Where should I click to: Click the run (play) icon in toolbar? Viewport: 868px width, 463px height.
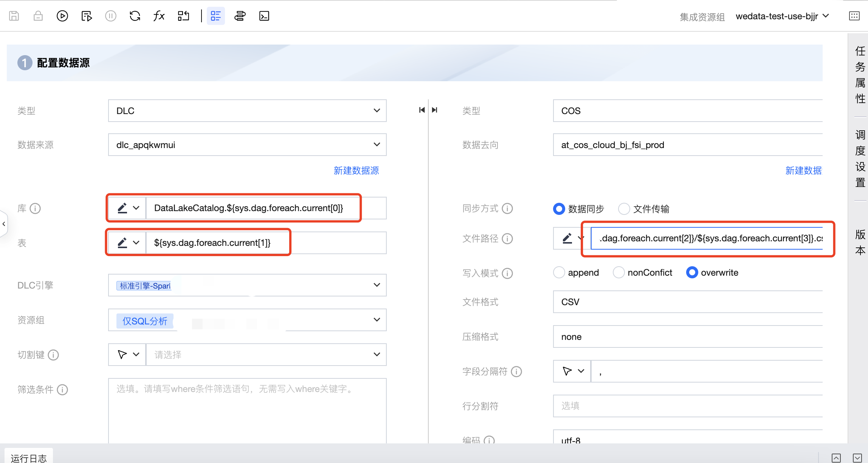coord(62,16)
